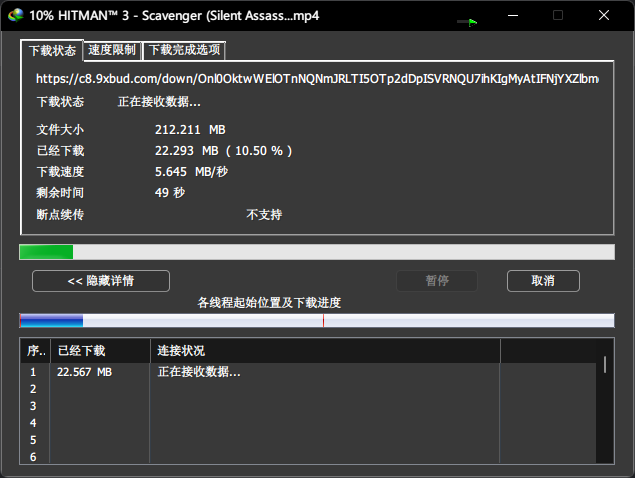Cancel the download with 取消 button
The height and width of the screenshot is (478, 635).
tap(543, 281)
